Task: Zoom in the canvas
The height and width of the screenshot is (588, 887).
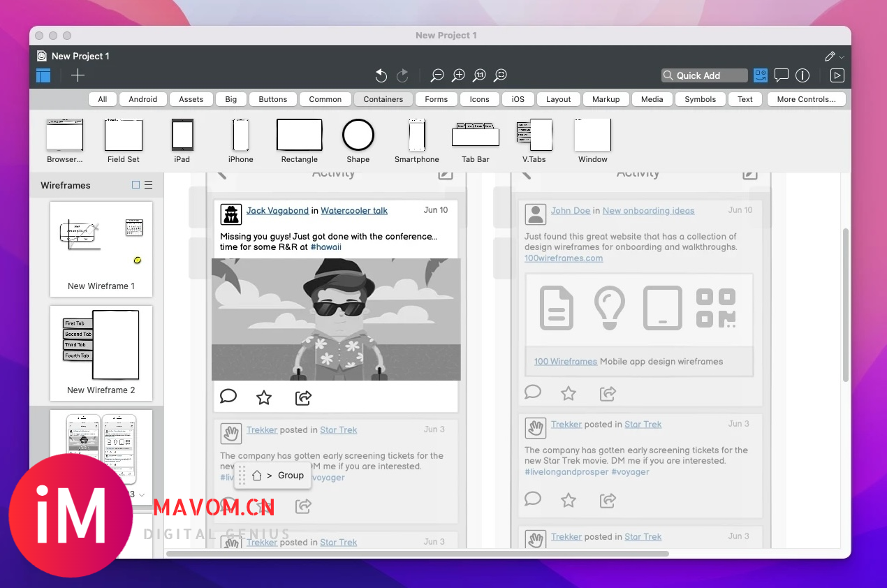Action: (x=458, y=75)
